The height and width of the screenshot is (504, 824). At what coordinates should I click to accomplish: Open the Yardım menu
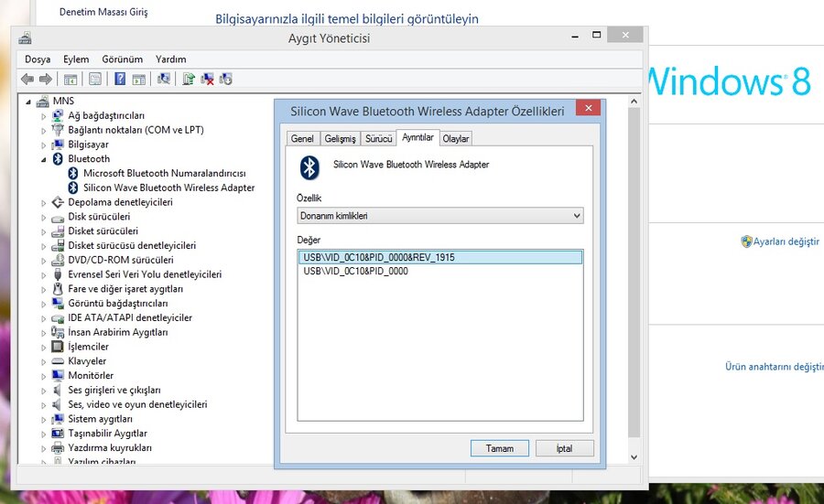point(171,59)
